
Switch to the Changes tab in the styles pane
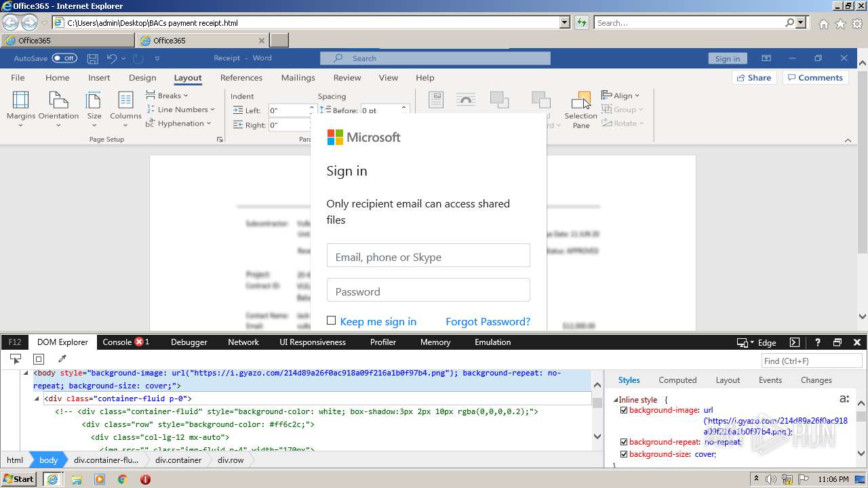(x=816, y=380)
